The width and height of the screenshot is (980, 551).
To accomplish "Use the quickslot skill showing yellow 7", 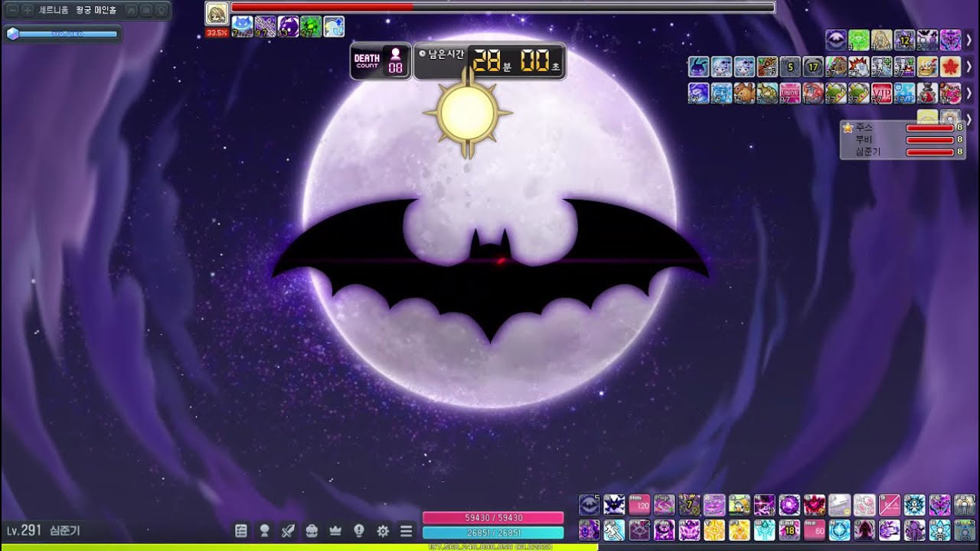I will [x=689, y=504].
